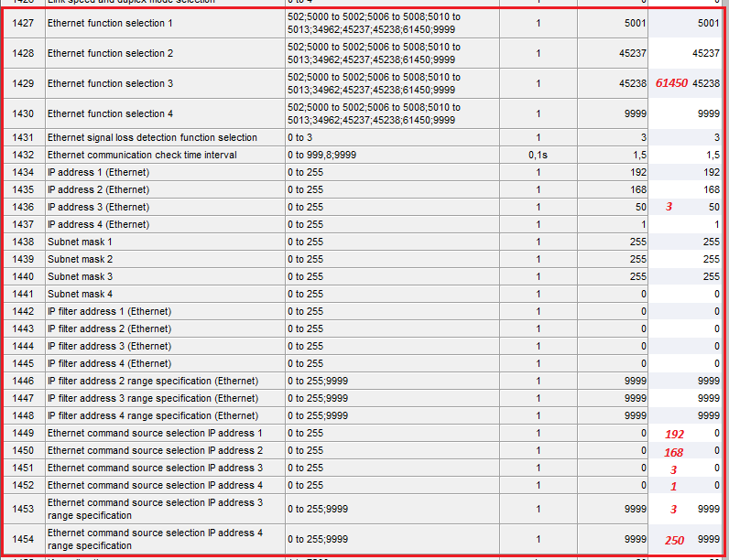Click the '0,1s' unit cell
The image size is (729, 560).
539,155
